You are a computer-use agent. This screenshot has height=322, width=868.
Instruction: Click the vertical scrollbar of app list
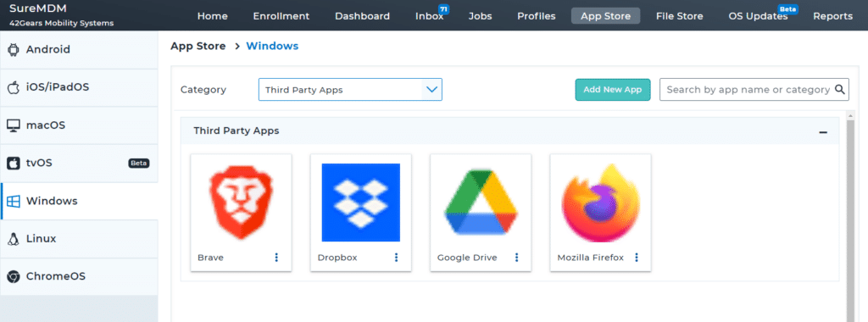[851, 216]
